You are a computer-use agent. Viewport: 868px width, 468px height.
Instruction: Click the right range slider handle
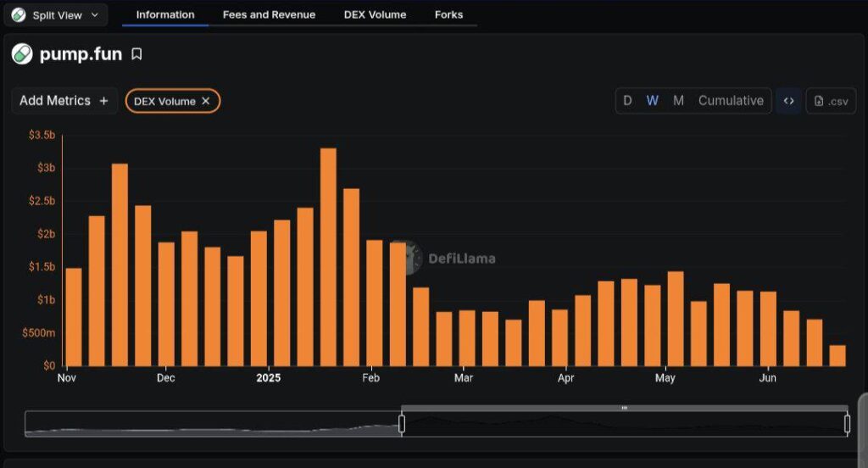(847, 423)
